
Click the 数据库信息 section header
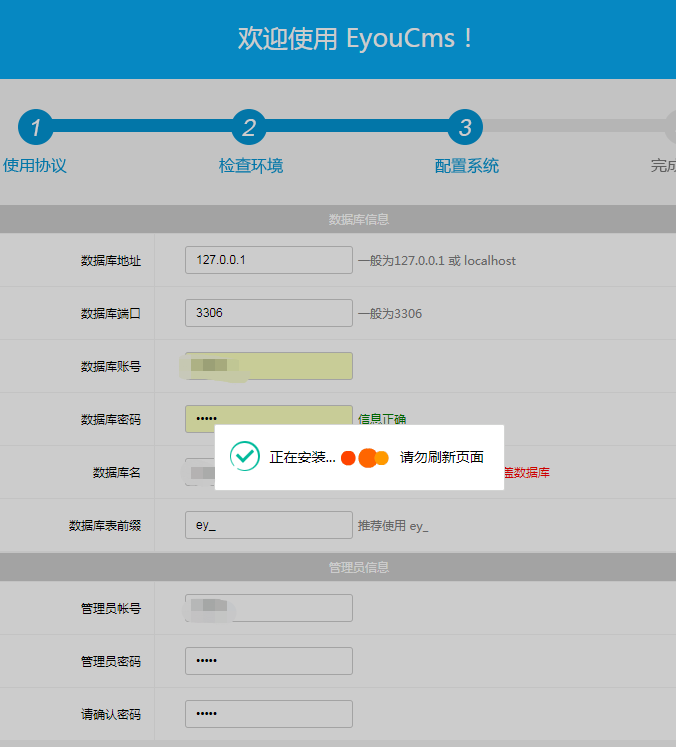point(359,219)
